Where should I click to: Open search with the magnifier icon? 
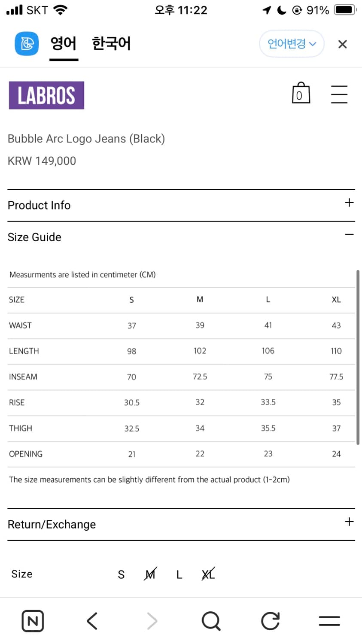[x=211, y=621]
